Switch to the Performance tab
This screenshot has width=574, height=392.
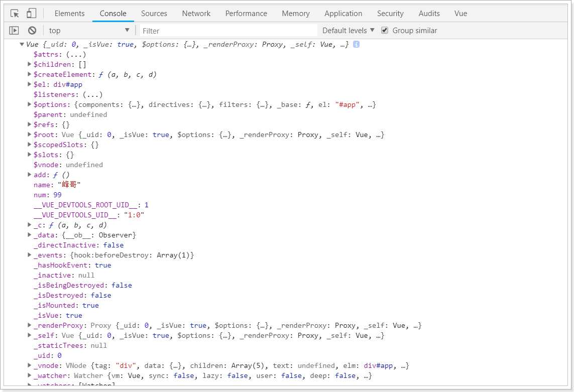pos(246,14)
